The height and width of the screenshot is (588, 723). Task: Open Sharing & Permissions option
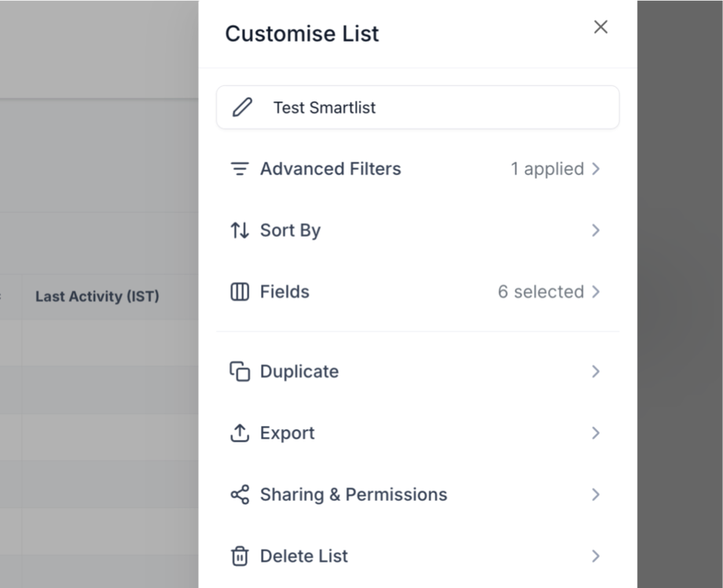[x=354, y=494]
